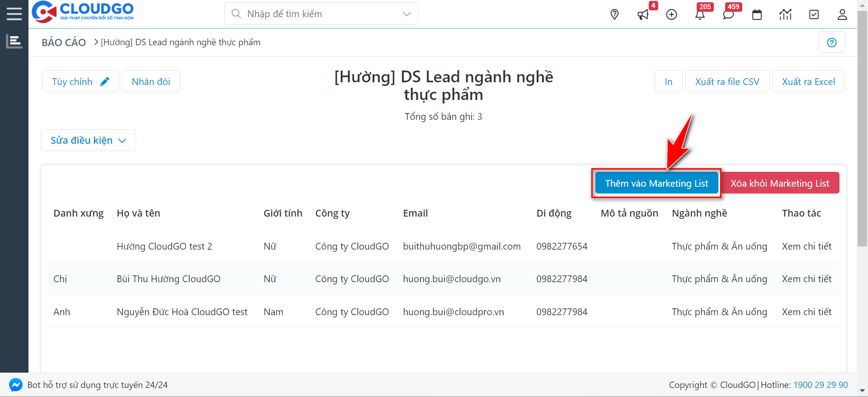Click Xuất ra Excel button
The height and width of the screenshot is (397, 868).
click(808, 81)
